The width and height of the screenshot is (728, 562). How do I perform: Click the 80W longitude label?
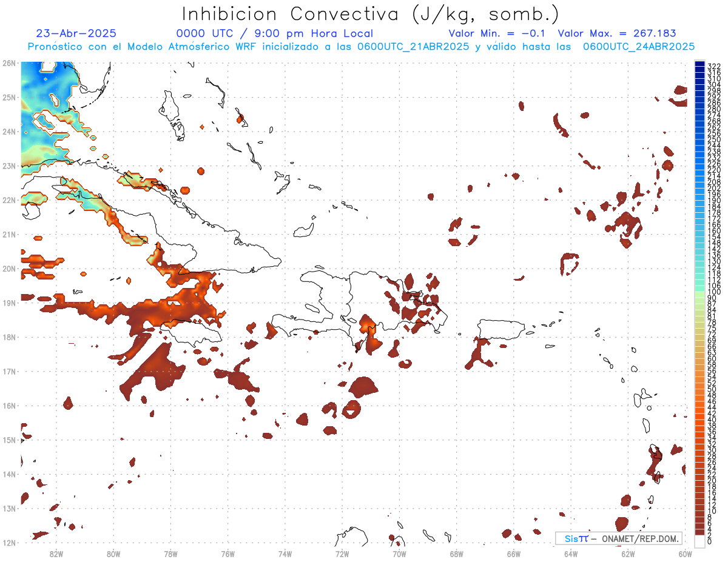(113, 554)
